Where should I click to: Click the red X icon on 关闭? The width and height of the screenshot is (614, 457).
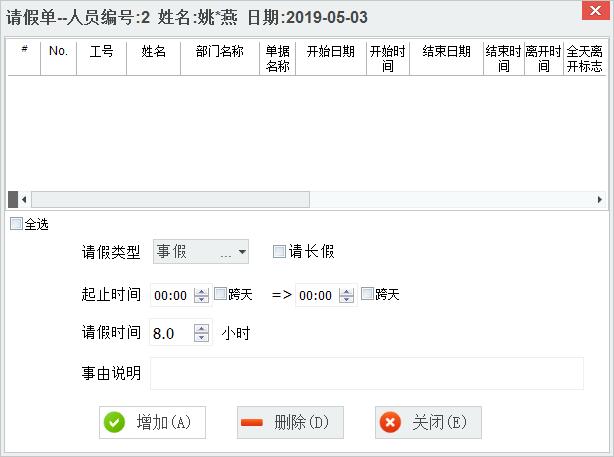coord(390,422)
